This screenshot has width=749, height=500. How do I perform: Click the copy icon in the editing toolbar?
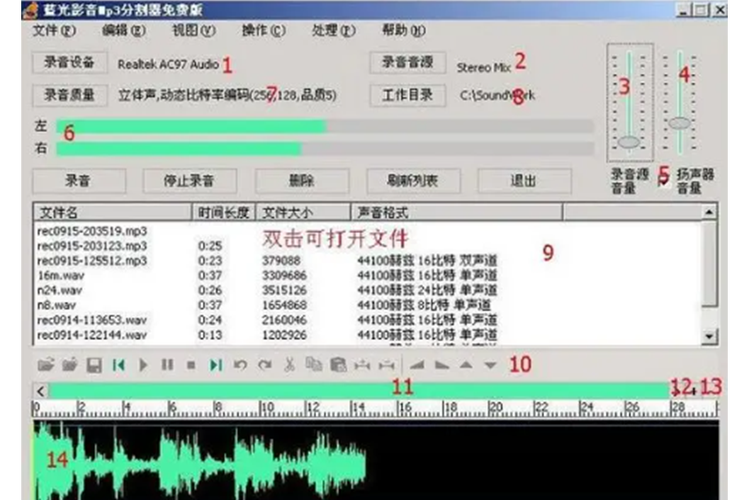(x=314, y=366)
